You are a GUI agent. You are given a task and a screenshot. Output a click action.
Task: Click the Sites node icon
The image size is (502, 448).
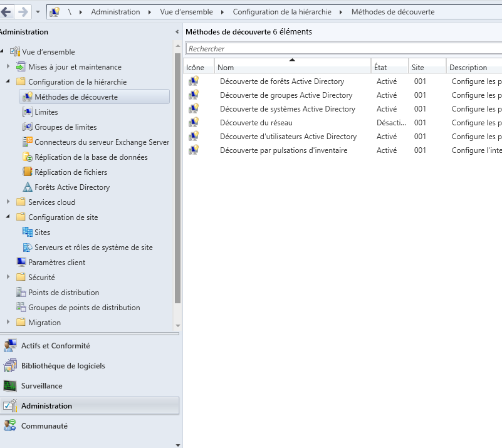point(28,232)
